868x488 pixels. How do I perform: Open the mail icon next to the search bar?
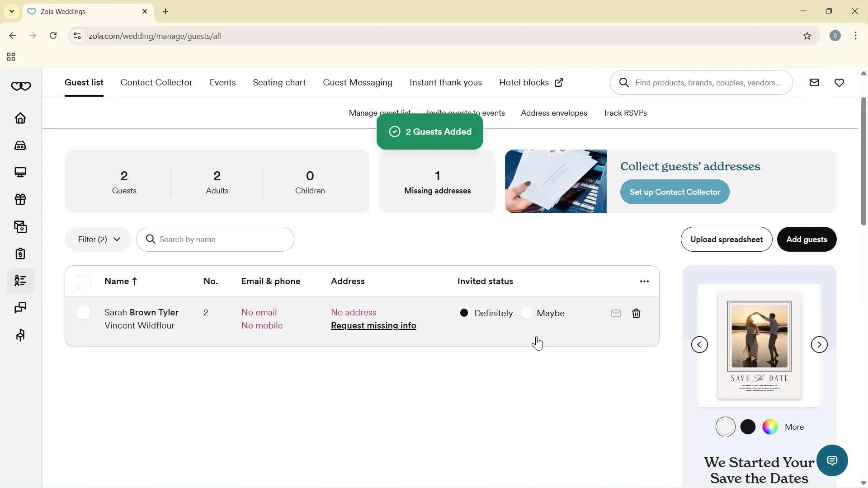[814, 83]
